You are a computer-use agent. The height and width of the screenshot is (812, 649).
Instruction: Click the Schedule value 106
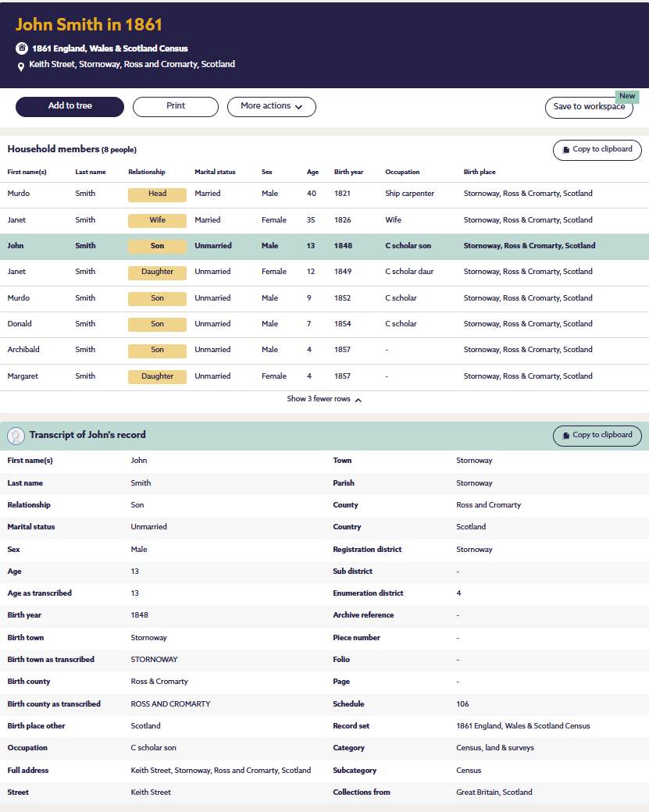tap(462, 703)
